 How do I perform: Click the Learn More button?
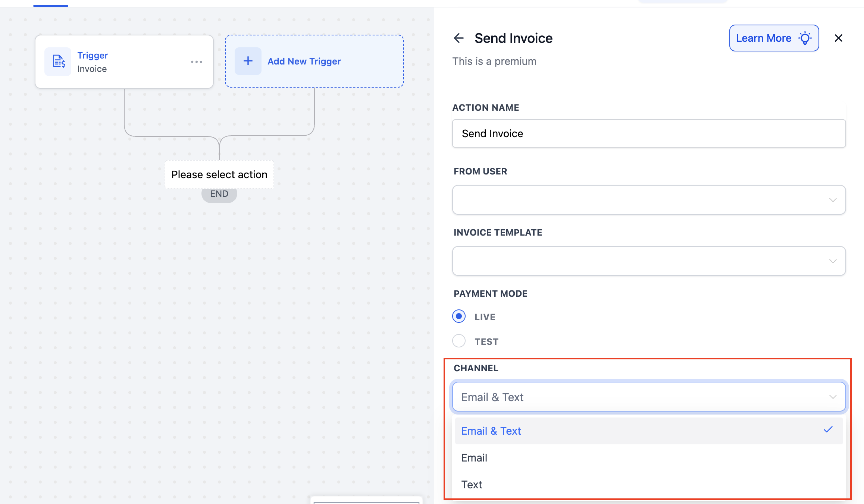click(763, 38)
